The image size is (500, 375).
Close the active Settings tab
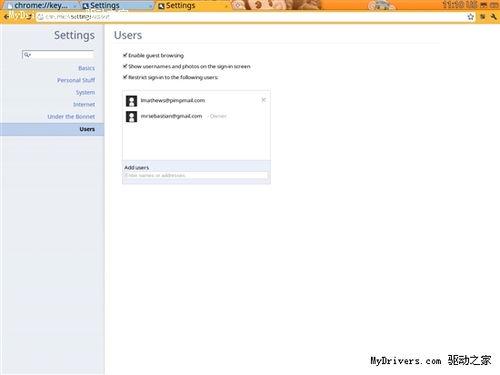click(x=226, y=6)
